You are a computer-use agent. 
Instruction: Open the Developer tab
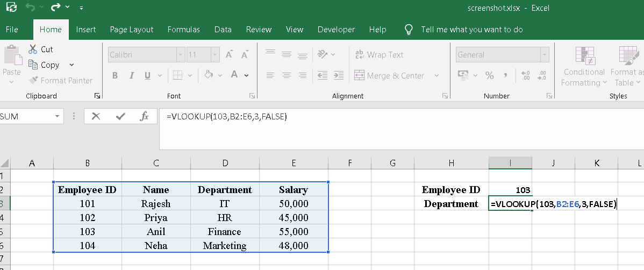(336, 30)
